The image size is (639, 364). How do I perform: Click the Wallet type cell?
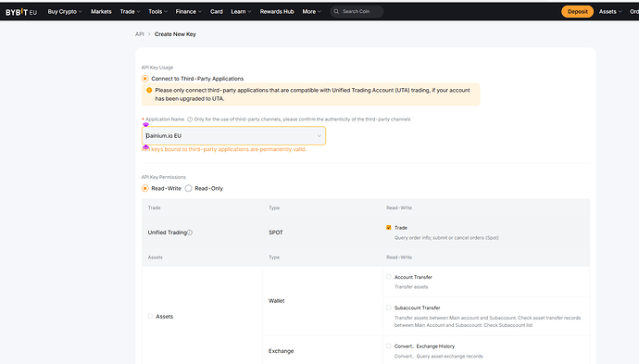pyautogui.click(x=276, y=301)
